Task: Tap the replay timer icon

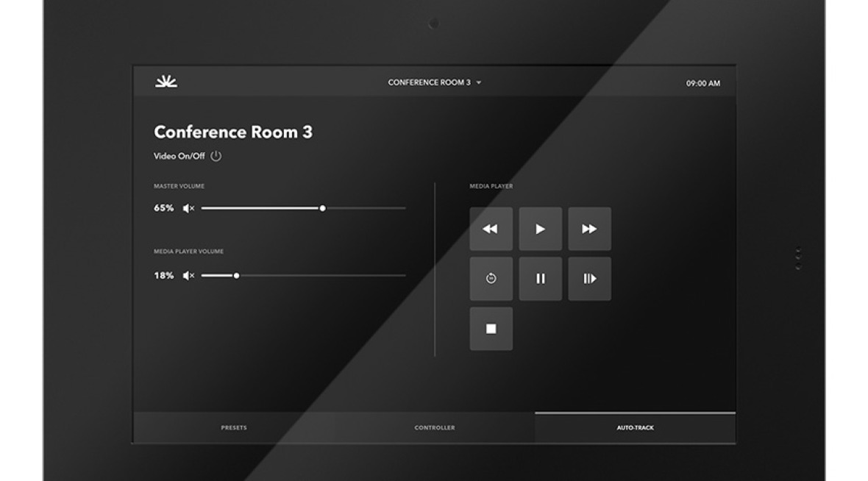Action: [491, 279]
